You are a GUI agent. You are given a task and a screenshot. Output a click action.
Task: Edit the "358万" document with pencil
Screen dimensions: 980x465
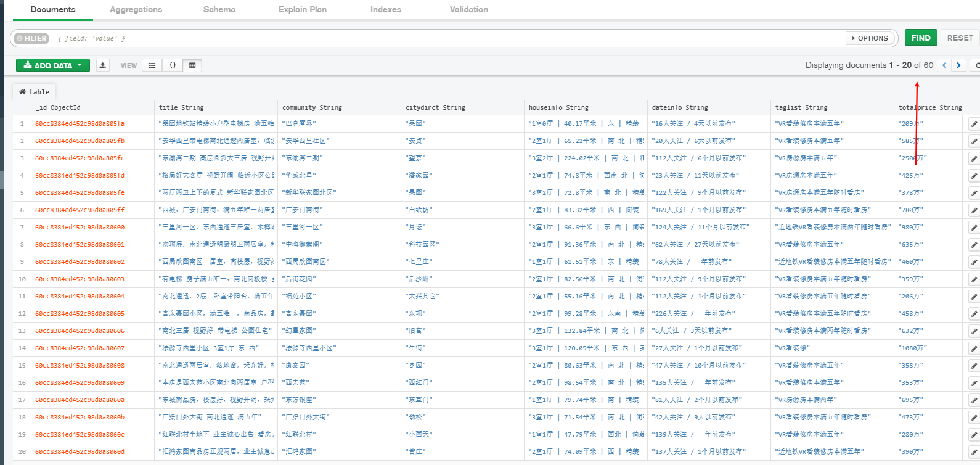(x=974, y=366)
